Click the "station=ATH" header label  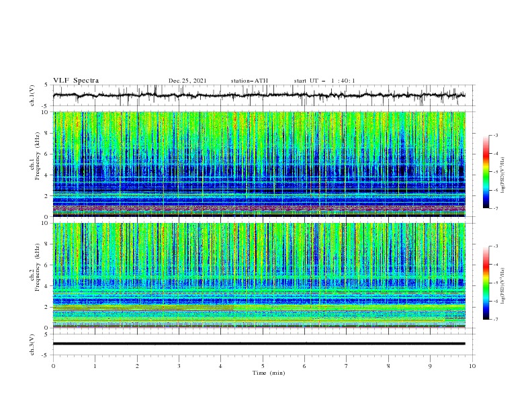tap(249, 81)
